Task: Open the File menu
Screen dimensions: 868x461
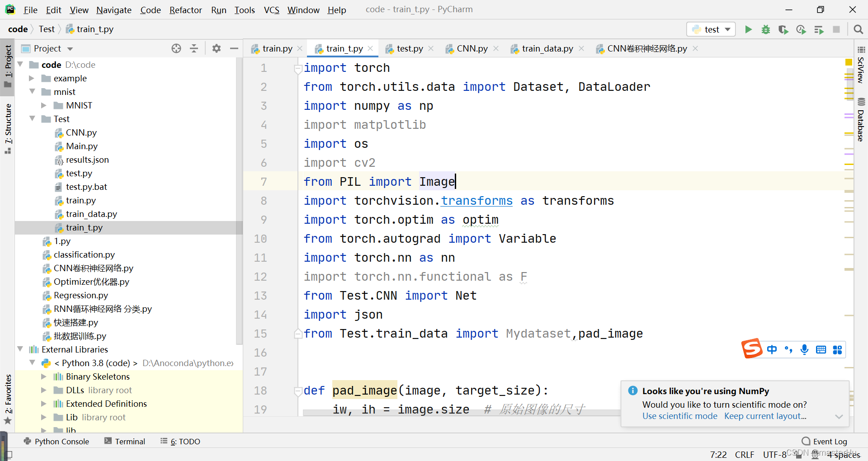Action: point(30,9)
